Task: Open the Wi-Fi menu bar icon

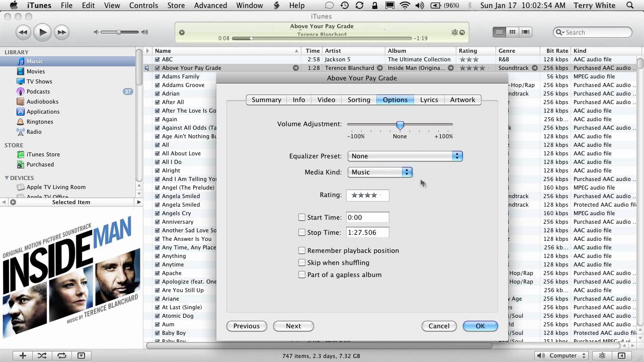Action: [x=405, y=6]
